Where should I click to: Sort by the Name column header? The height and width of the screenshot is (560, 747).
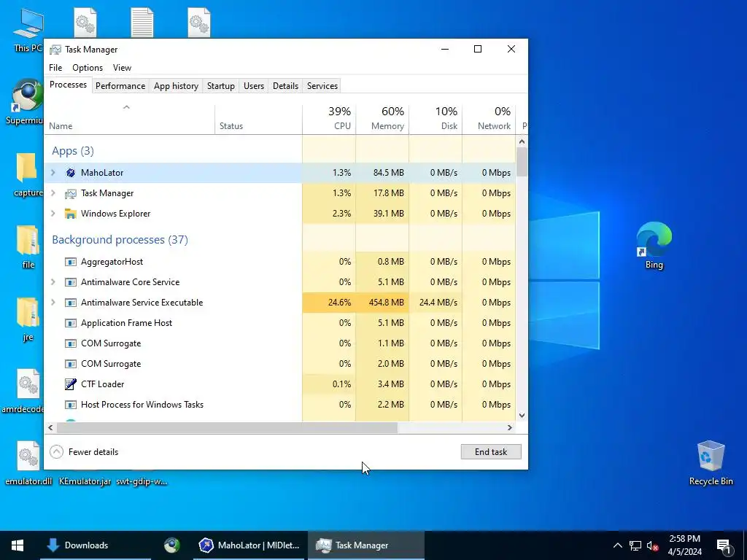click(x=129, y=119)
